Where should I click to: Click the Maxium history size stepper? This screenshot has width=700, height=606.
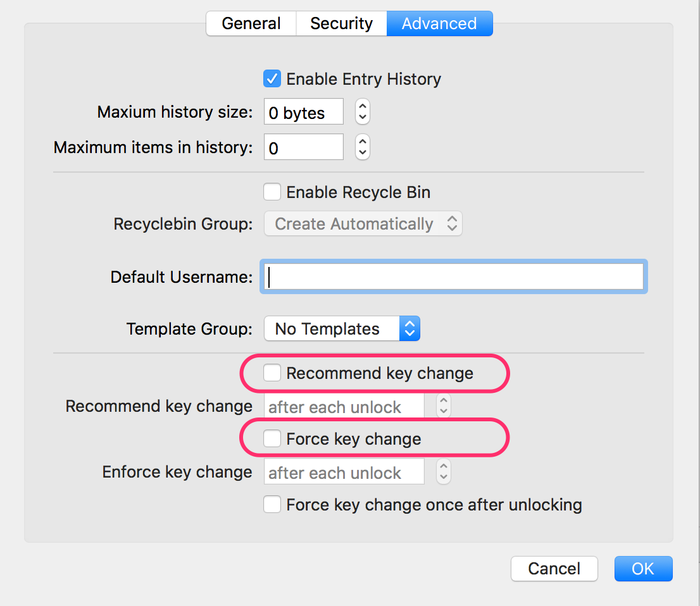(x=363, y=111)
